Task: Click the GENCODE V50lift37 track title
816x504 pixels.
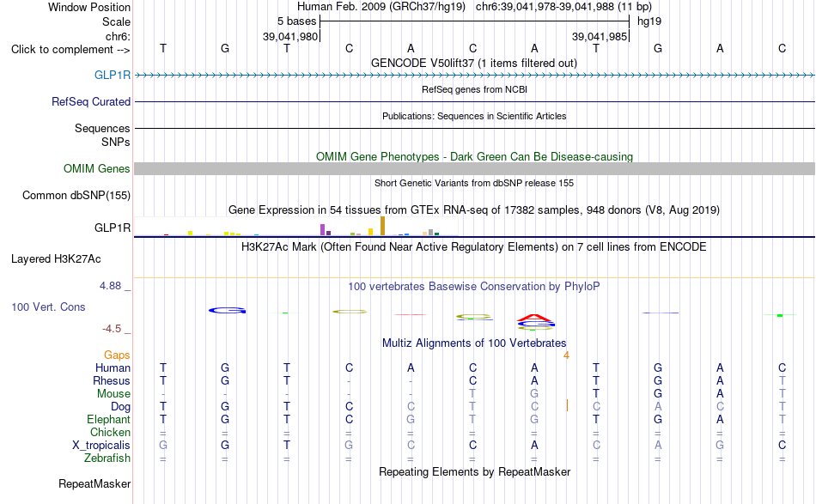Action: (473, 63)
